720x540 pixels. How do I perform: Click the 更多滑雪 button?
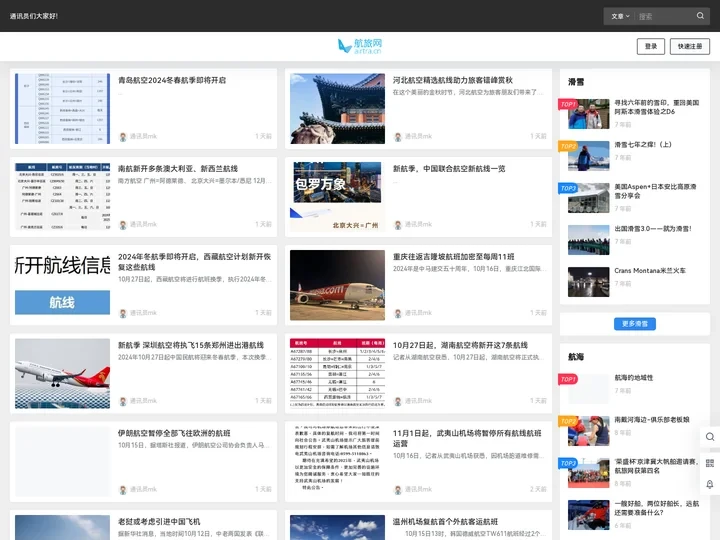click(635, 324)
